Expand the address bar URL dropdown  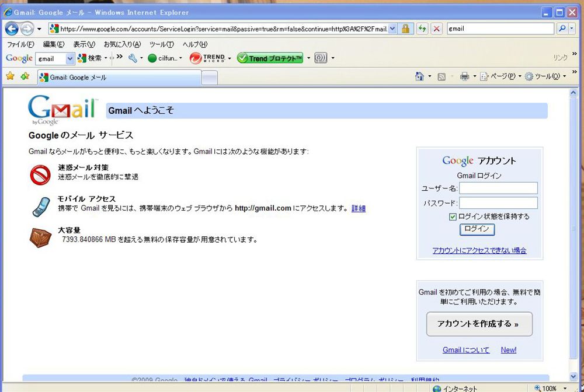392,29
